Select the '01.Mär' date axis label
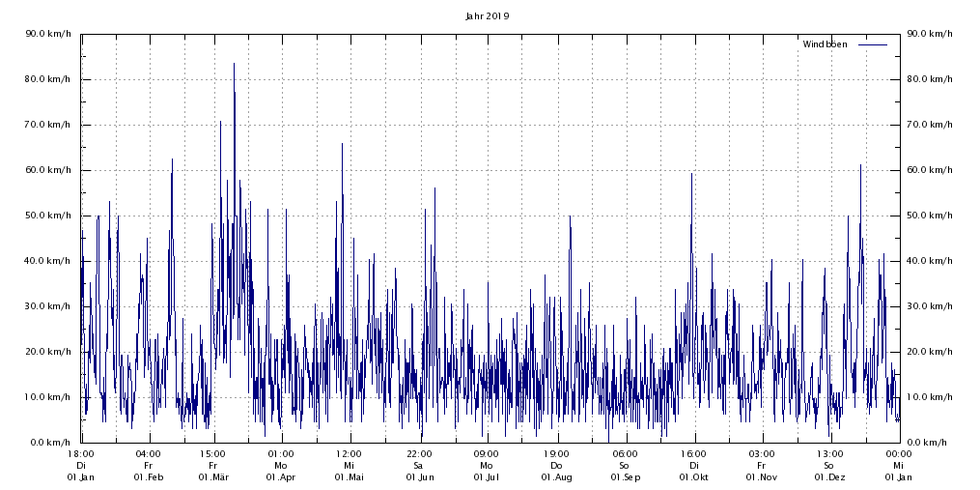Screen dimensions: 980x490 point(213,477)
